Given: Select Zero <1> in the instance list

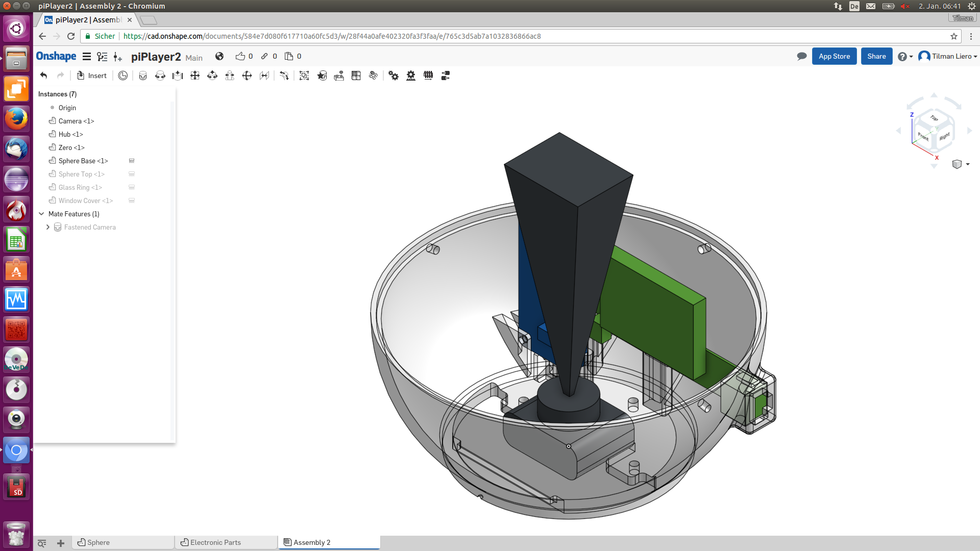Looking at the screenshot, I should [71, 147].
